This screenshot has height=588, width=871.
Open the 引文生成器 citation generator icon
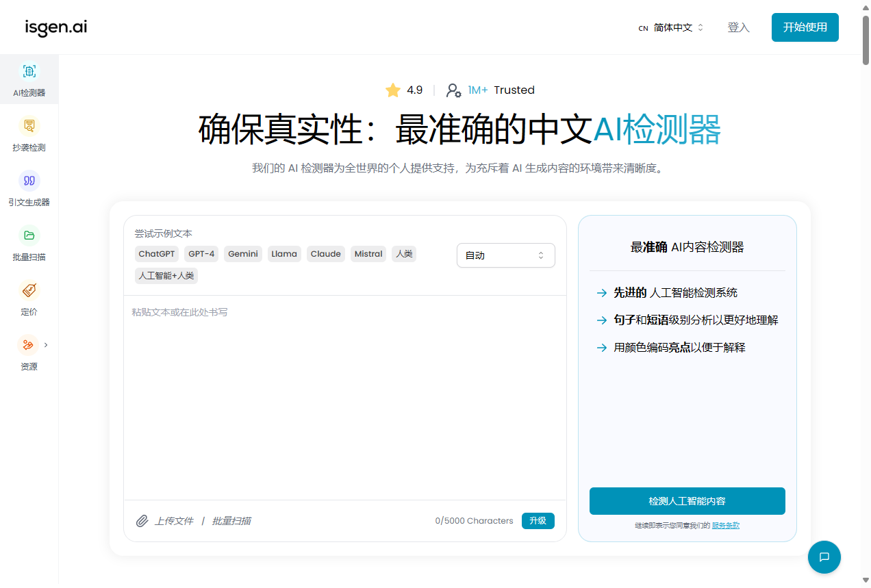(29, 181)
